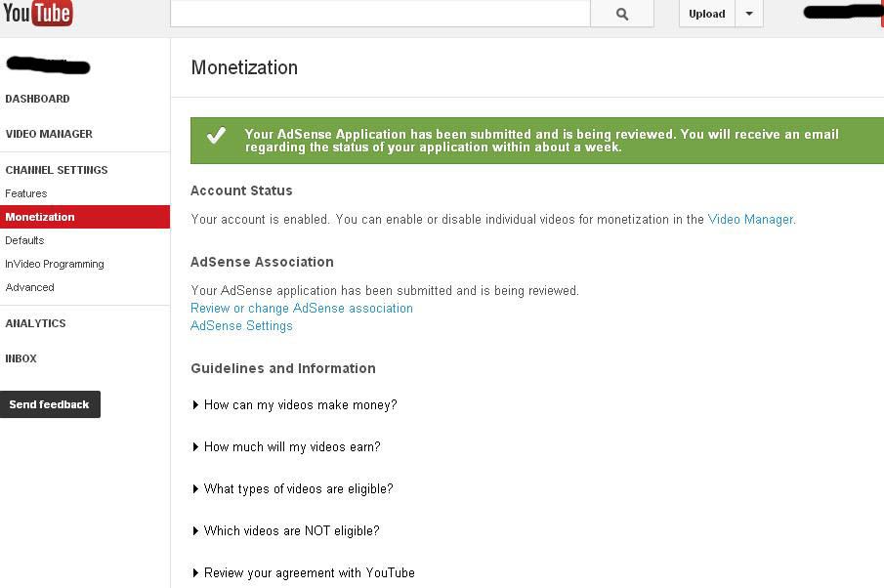
Task: Open Defaults channel settings
Action: point(24,240)
